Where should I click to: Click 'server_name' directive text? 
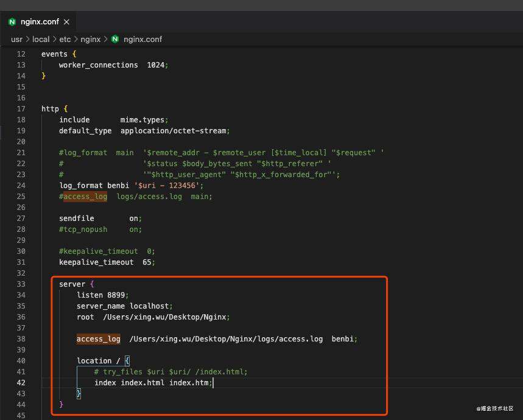click(x=100, y=306)
